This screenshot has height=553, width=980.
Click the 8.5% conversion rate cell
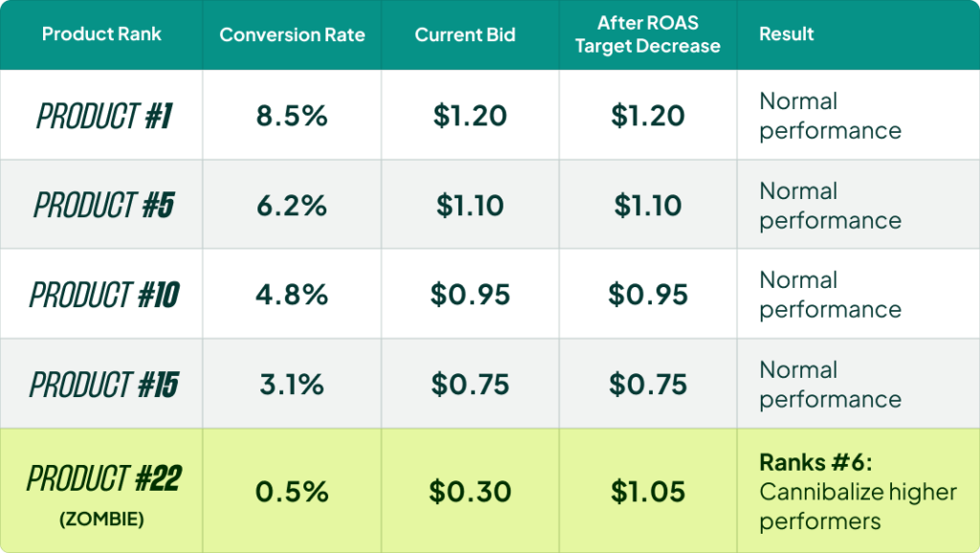pos(292,117)
